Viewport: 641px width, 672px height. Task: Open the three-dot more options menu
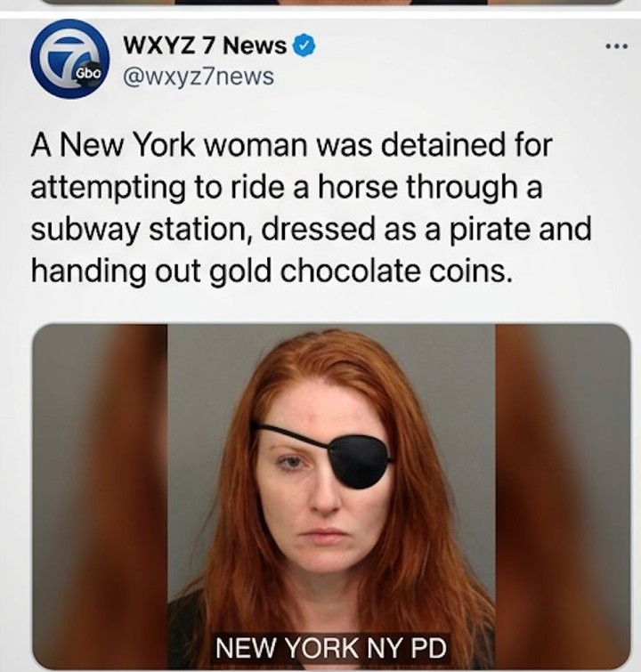617,45
